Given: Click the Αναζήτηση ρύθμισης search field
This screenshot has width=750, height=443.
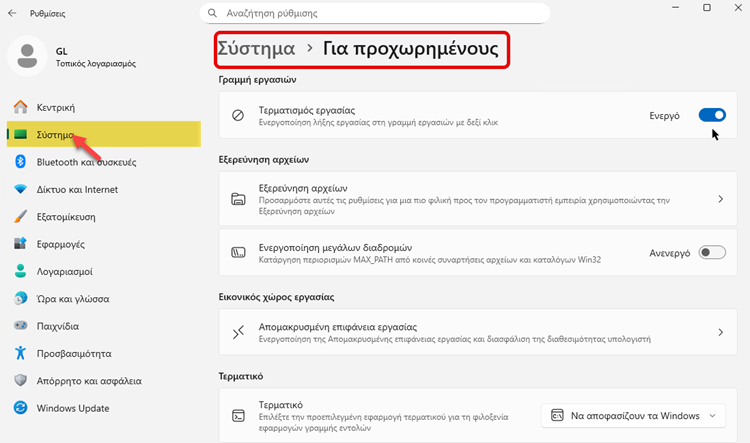Looking at the screenshot, I should point(375,13).
